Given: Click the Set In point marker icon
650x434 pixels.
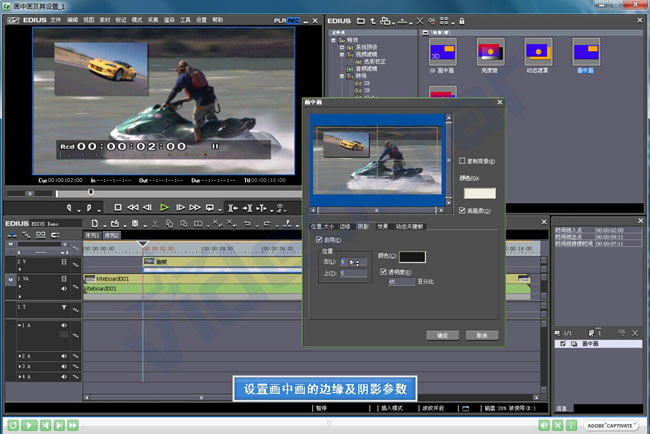Looking at the screenshot, I should coord(69,208).
